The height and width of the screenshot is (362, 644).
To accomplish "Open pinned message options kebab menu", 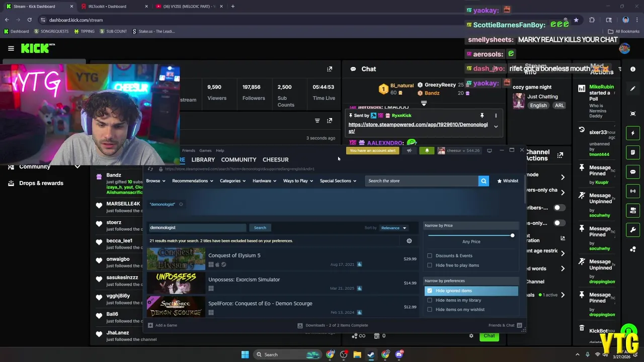I will [x=496, y=116].
